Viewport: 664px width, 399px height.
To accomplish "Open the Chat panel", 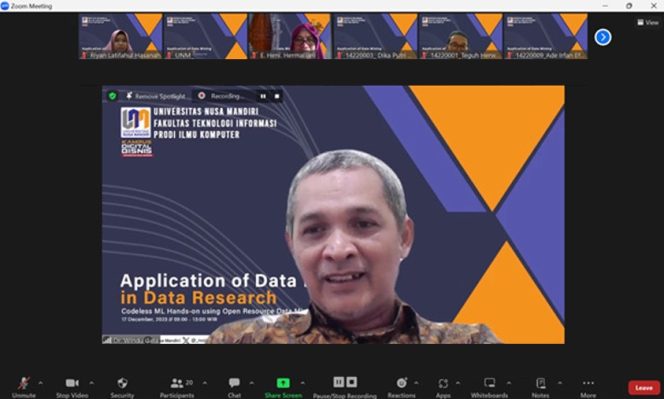I will 234,387.
